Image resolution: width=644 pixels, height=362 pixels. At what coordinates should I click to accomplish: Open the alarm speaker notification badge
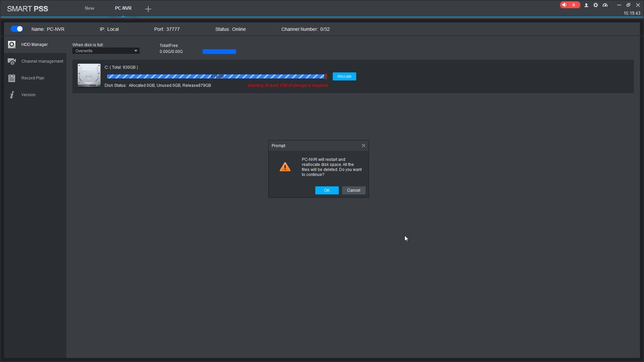click(x=570, y=5)
